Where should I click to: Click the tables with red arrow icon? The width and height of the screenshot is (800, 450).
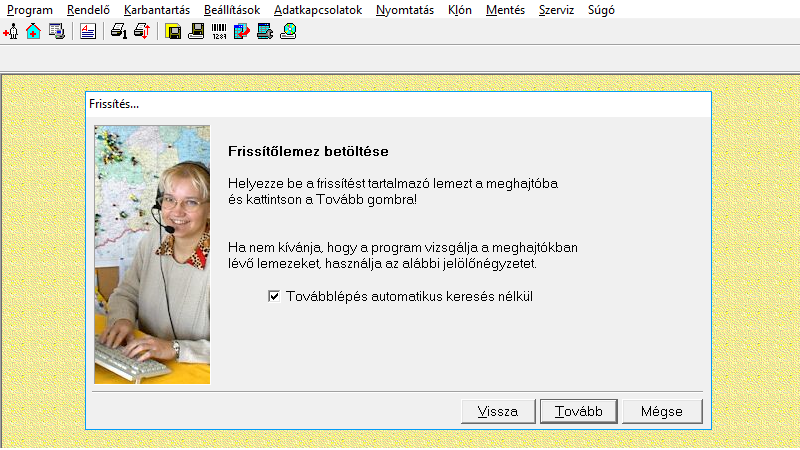(x=242, y=32)
